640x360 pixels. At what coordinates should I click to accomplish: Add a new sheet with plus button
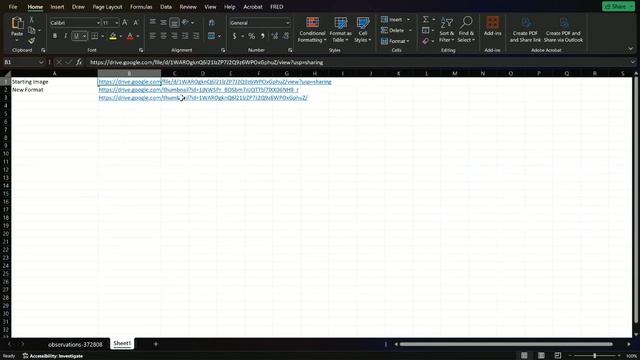156,344
